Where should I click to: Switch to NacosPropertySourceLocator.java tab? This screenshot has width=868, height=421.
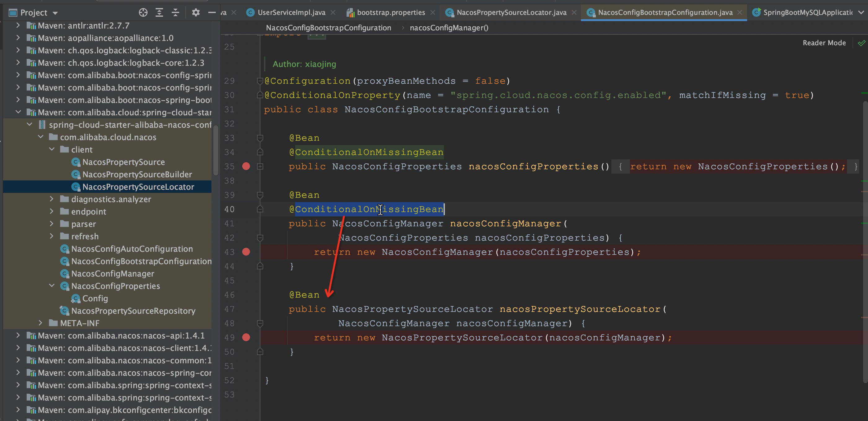pos(511,13)
